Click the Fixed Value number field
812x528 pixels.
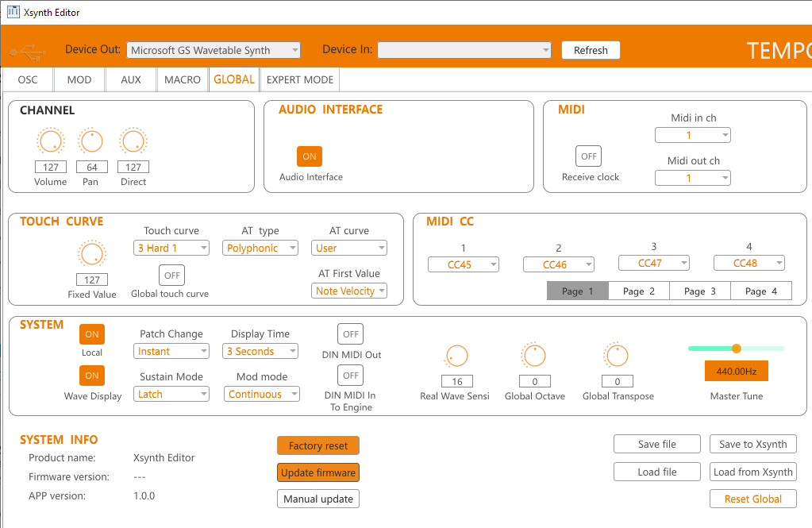tap(91, 279)
